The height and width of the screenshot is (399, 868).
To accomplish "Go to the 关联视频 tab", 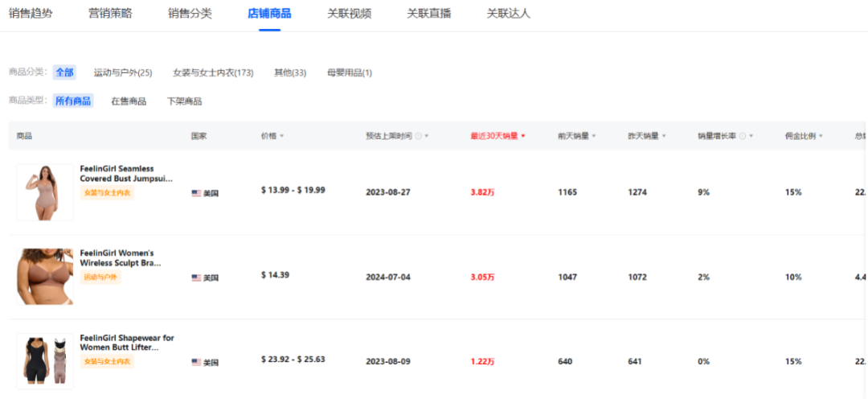I will pyautogui.click(x=350, y=14).
